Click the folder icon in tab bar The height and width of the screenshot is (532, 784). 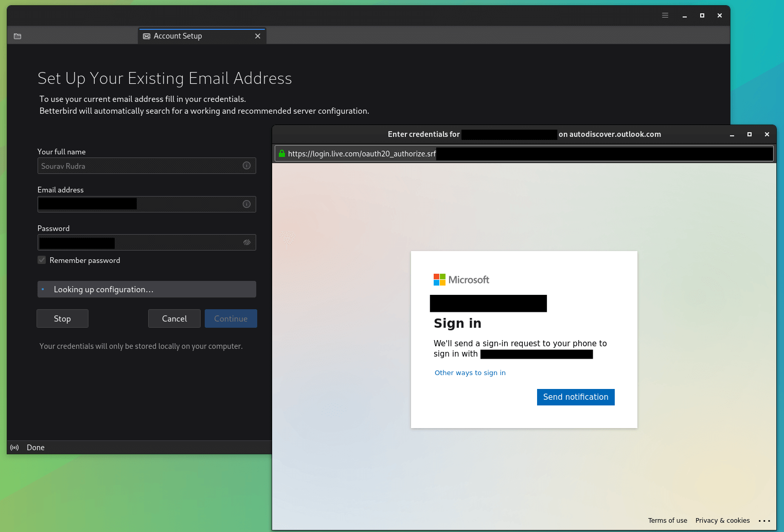17,36
